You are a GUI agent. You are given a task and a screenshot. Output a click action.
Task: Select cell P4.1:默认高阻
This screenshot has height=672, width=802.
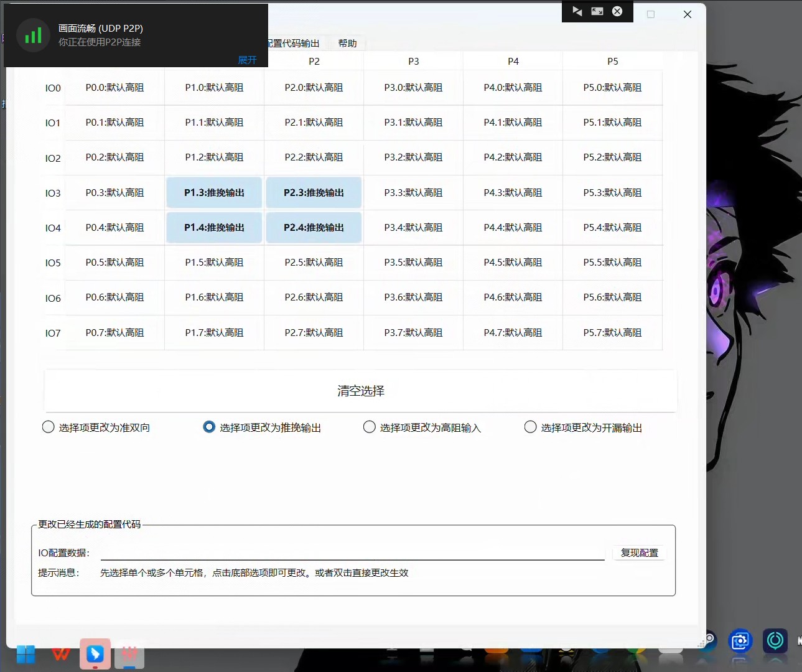tap(513, 123)
